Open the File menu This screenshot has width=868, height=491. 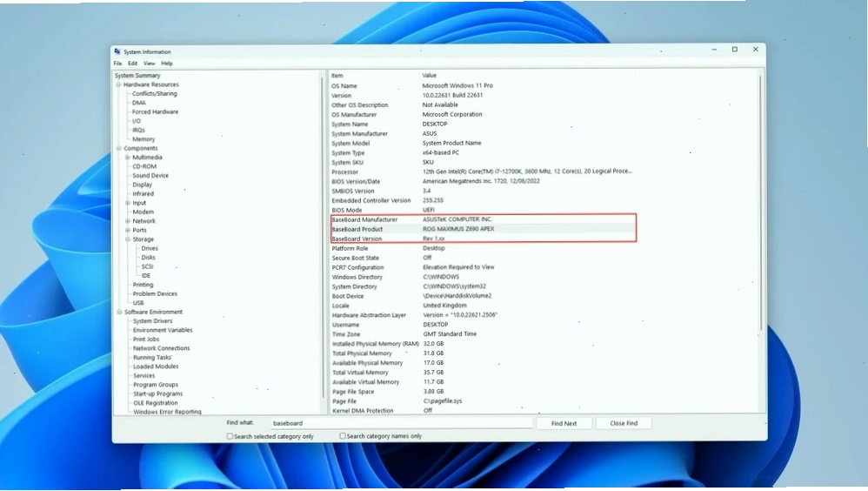pyautogui.click(x=118, y=64)
